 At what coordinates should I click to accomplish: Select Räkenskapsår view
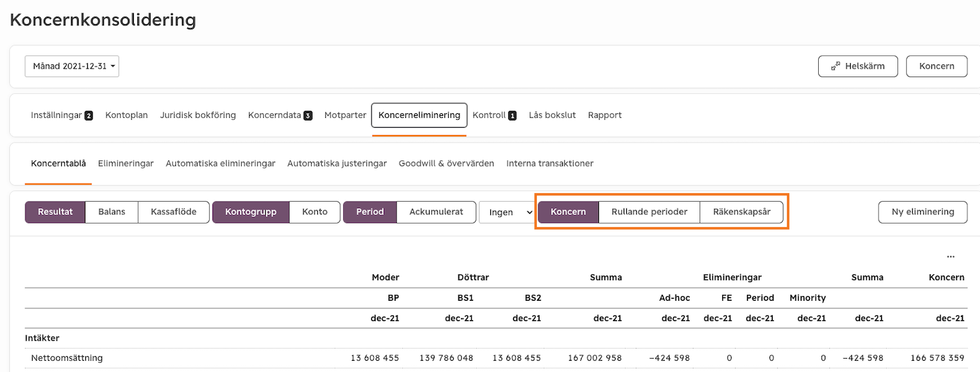[741, 212]
